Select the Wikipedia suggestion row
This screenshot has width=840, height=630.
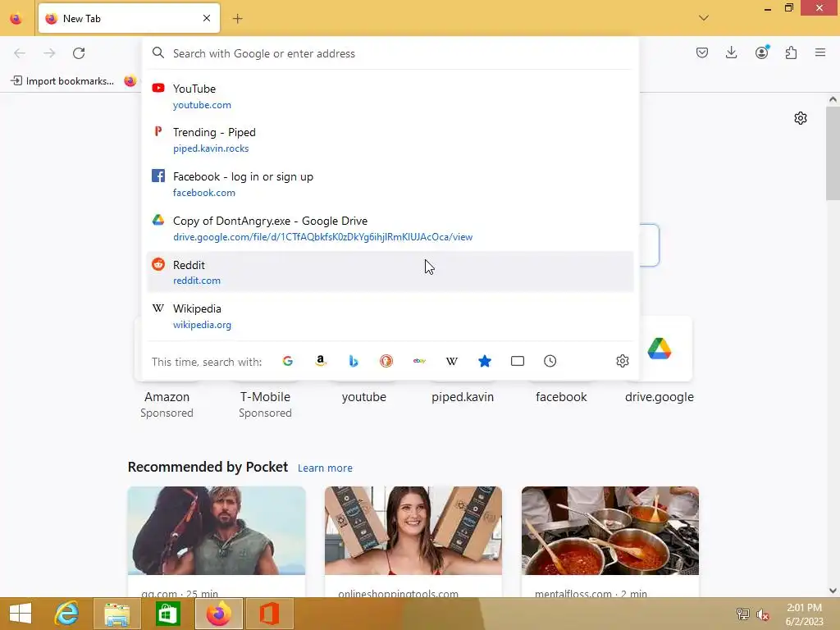(390, 316)
